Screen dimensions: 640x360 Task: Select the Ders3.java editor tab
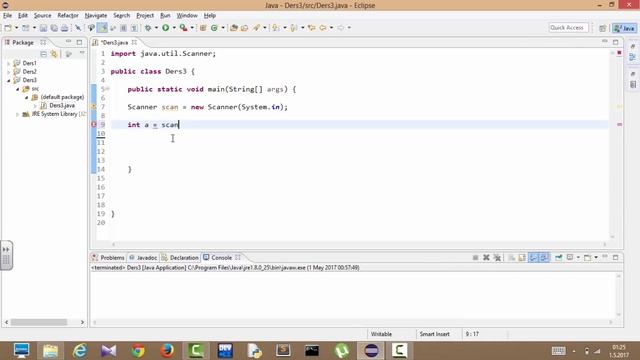pos(114,42)
